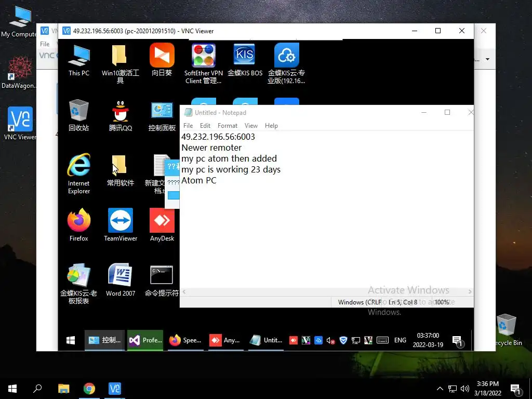Open host volume speaker icon
Image resolution: width=532 pixels, height=399 pixels.
465,389
